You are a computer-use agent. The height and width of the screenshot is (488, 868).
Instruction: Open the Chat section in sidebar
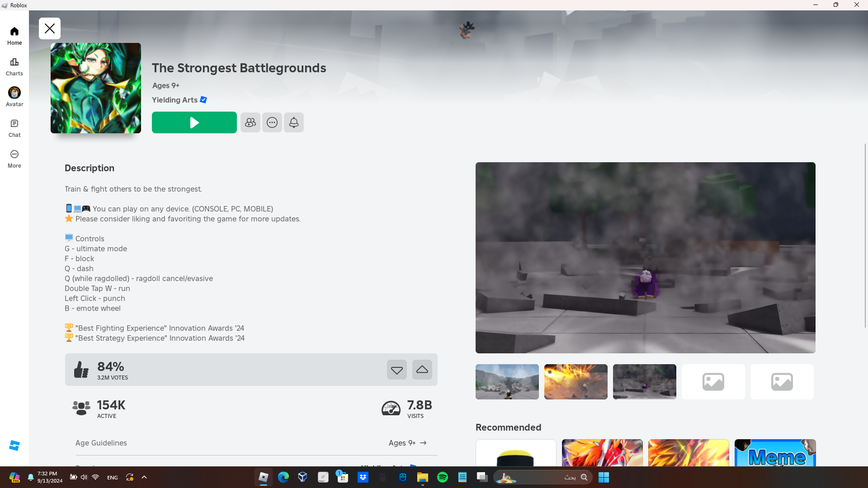(x=14, y=128)
